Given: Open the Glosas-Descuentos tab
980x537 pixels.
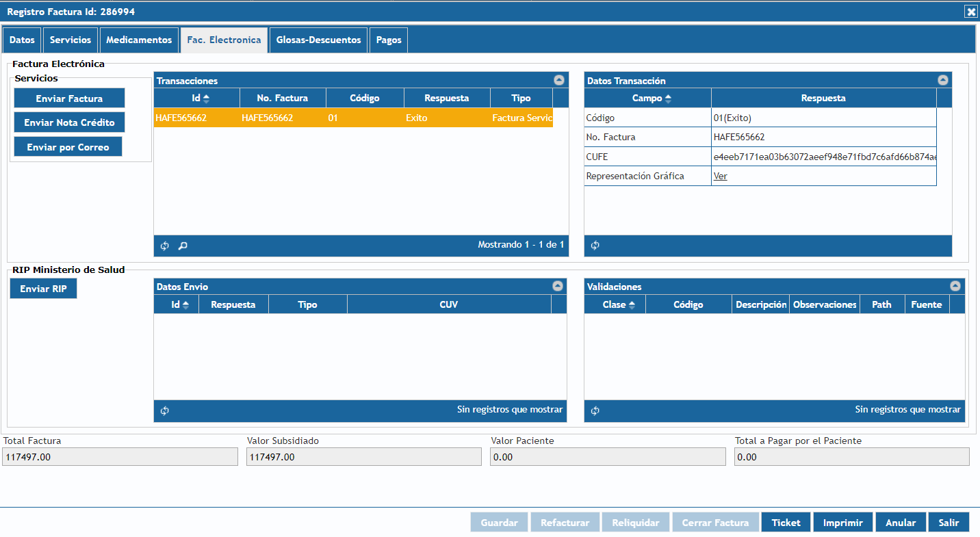Looking at the screenshot, I should (x=318, y=40).
